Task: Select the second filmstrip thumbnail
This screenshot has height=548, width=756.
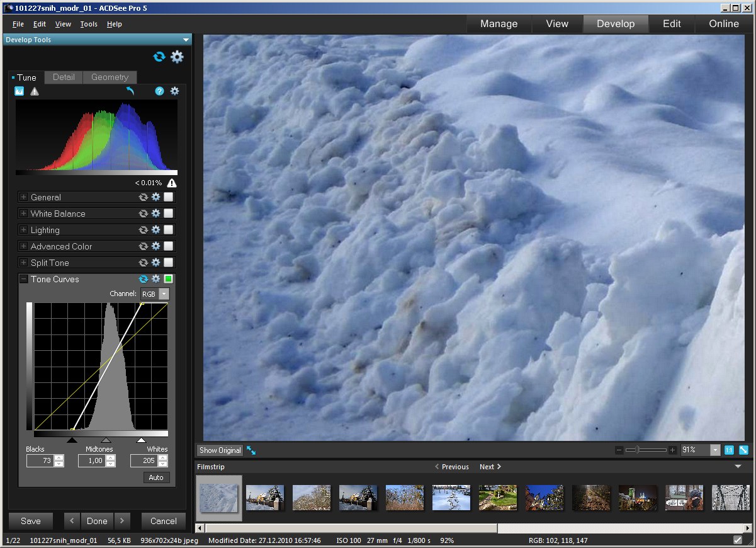Action: click(265, 498)
